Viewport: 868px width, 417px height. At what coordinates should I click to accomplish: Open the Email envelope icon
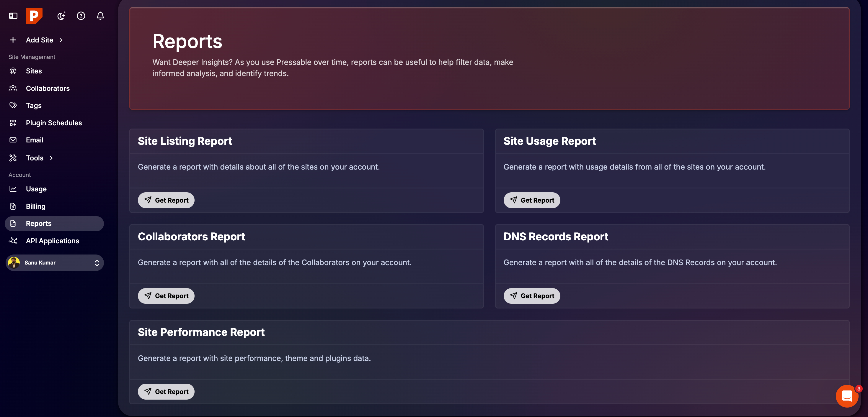[x=13, y=140]
